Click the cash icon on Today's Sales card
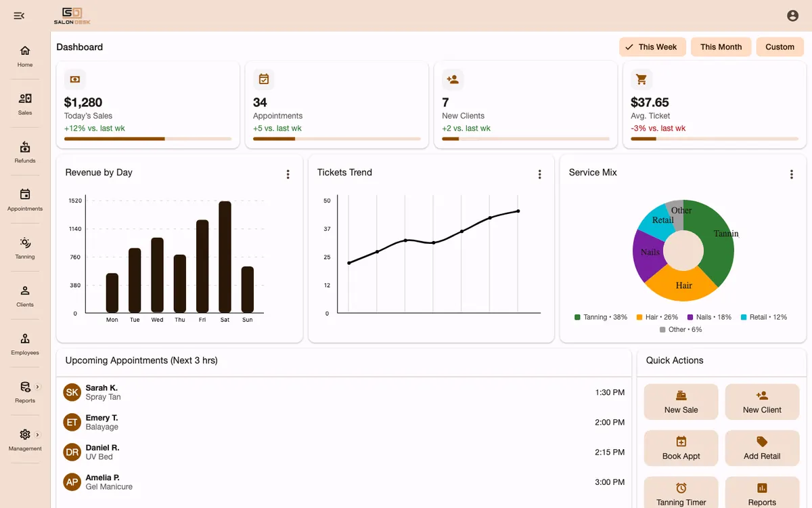Screen dimensions: 812x508 (x=75, y=79)
